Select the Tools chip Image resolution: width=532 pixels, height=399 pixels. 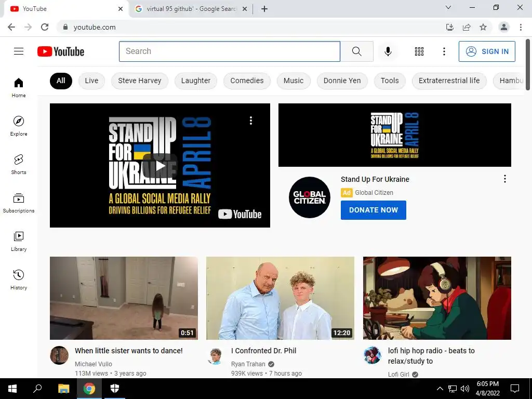(390, 81)
